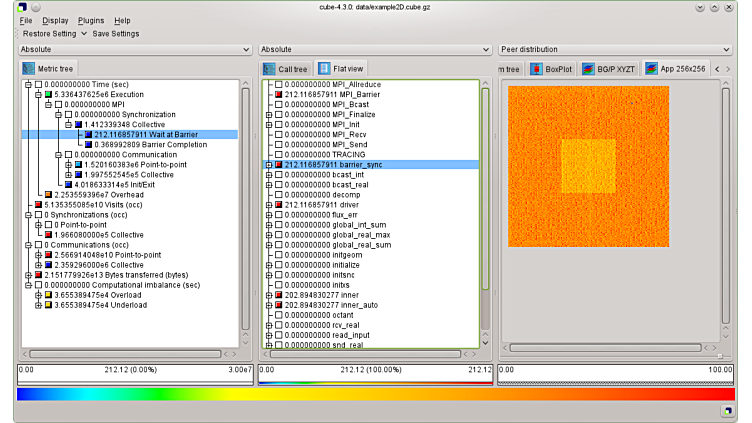Click the tab scroll left arrow
Screen dimensions: 752x423
(x=717, y=69)
